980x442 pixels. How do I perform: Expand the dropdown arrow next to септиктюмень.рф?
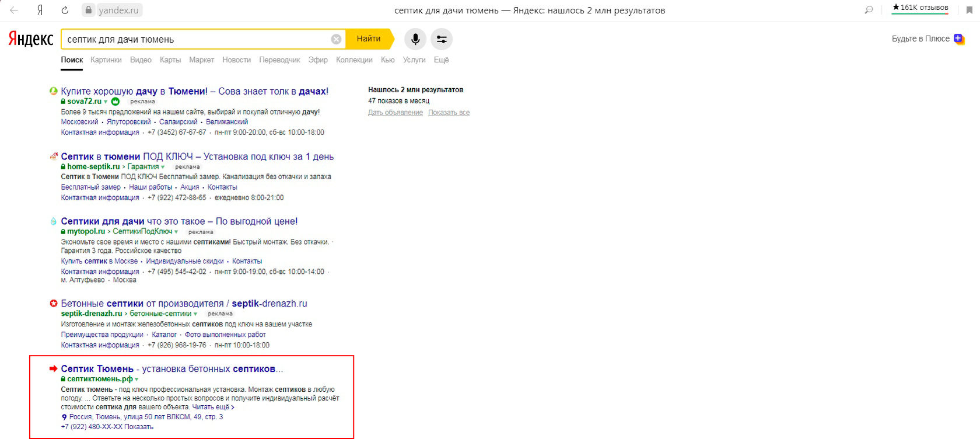pyautogui.click(x=136, y=379)
